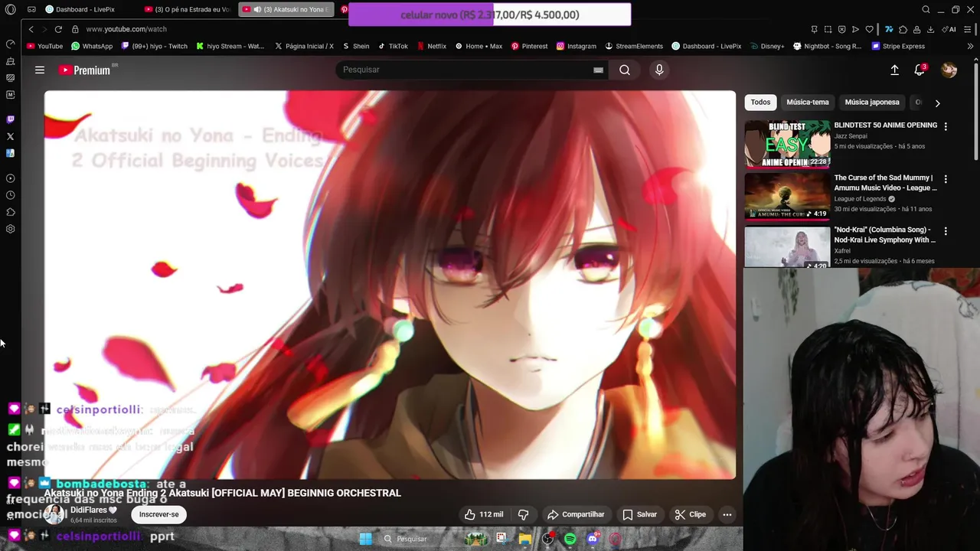Screen dimensions: 980x551
Task: Open options menu for Curse of Sad Mummy
Action: 946,179
